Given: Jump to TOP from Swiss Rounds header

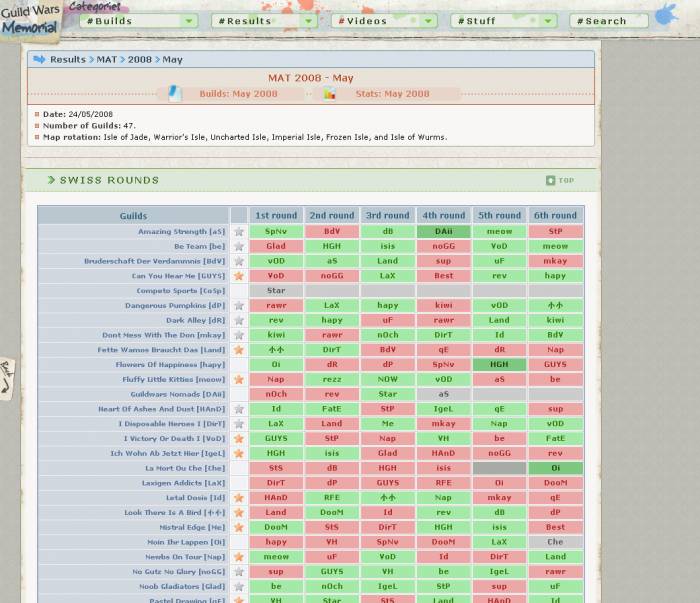Looking at the screenshot, I should (x=566, y=180).
